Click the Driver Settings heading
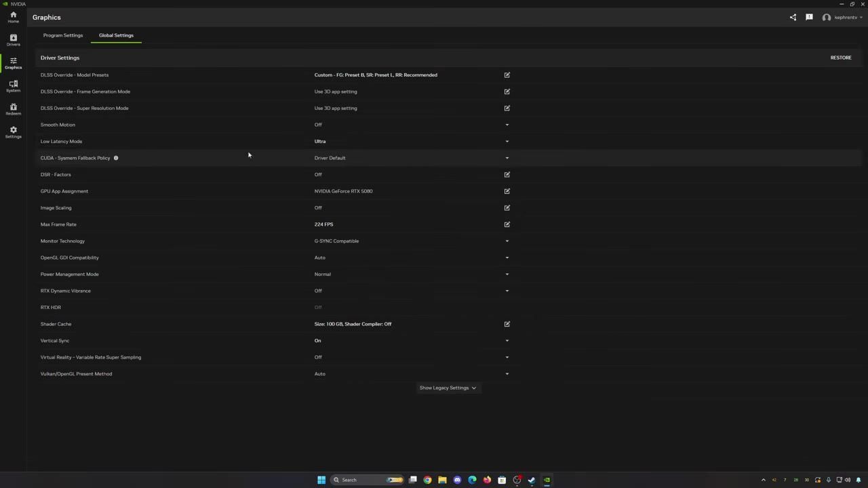This screenshot has height=488, width=868. pos(60,58)
